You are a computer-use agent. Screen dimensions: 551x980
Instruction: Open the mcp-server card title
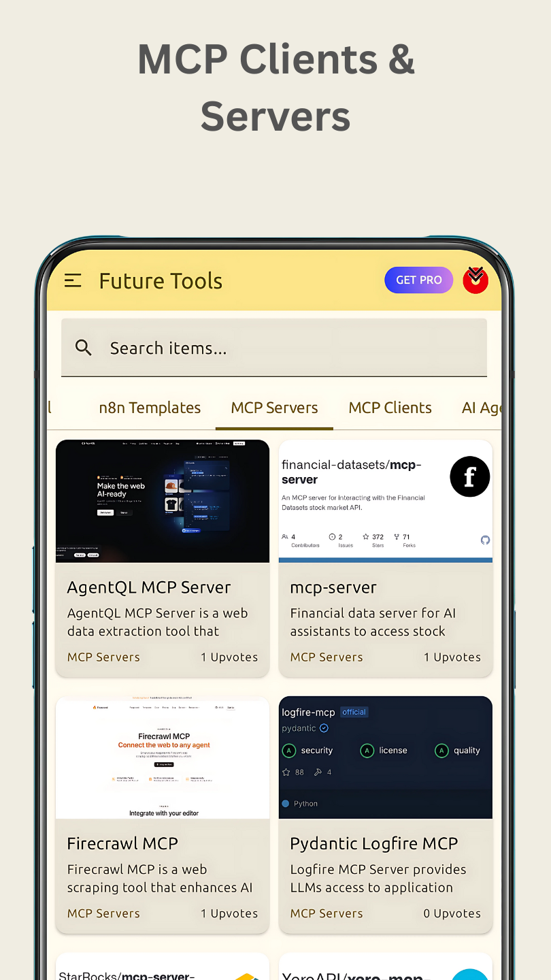tap(333, 587)
